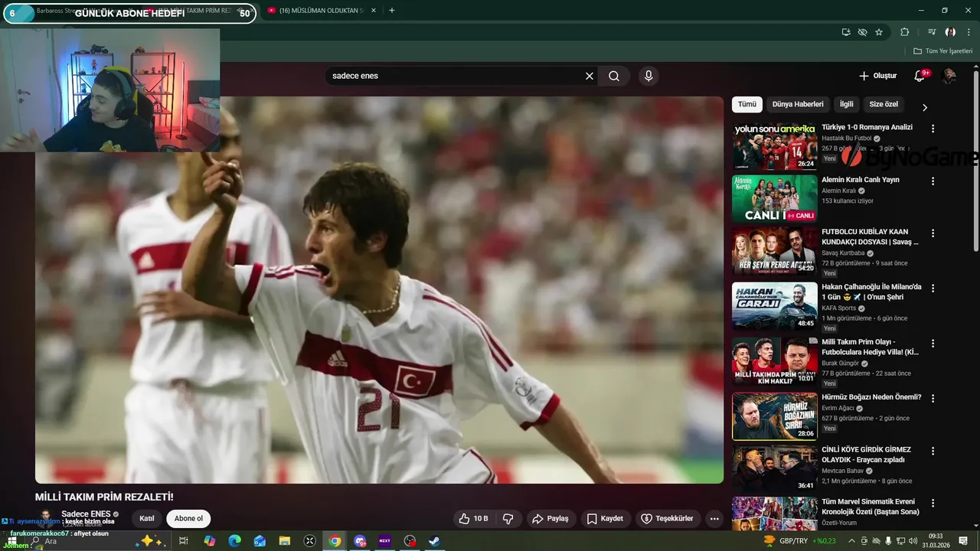Open Task View on taskbar
Image resolution: width=980 pixels, height=551 pixels.
tap(184, 541)
